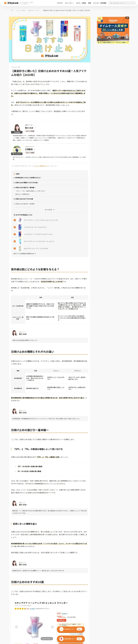The width and height of the screenshot is (138, 644).
Task: Click 江澤亜弥 advisor avatar photo
Action: pyautogui.click(x=17, y=149)
